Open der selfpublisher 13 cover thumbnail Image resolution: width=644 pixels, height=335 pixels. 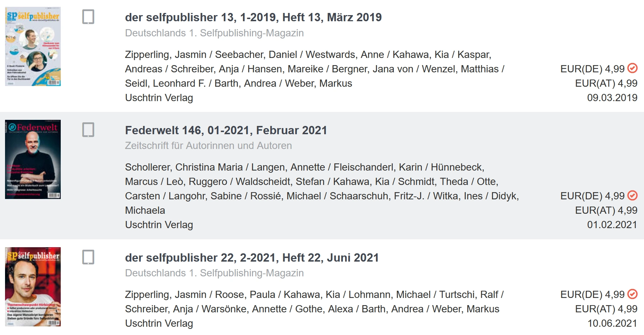33,46
